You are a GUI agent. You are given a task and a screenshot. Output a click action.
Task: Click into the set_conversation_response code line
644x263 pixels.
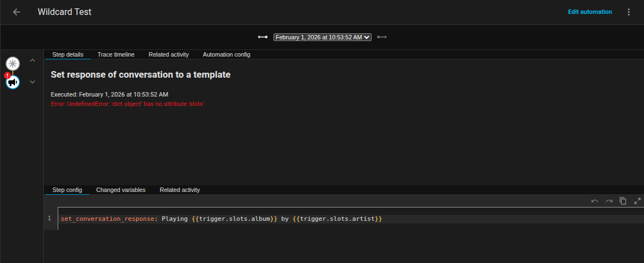tap(222, 219)
